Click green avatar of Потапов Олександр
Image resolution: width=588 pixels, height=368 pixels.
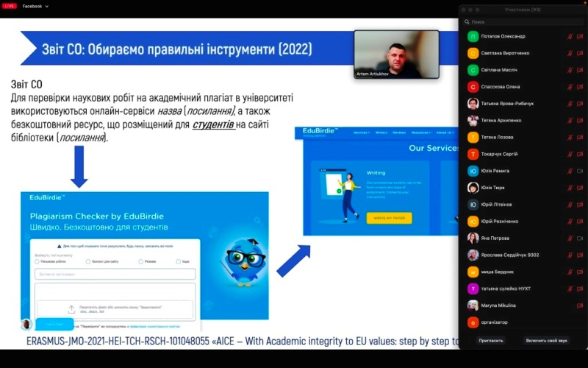[473, 36]
